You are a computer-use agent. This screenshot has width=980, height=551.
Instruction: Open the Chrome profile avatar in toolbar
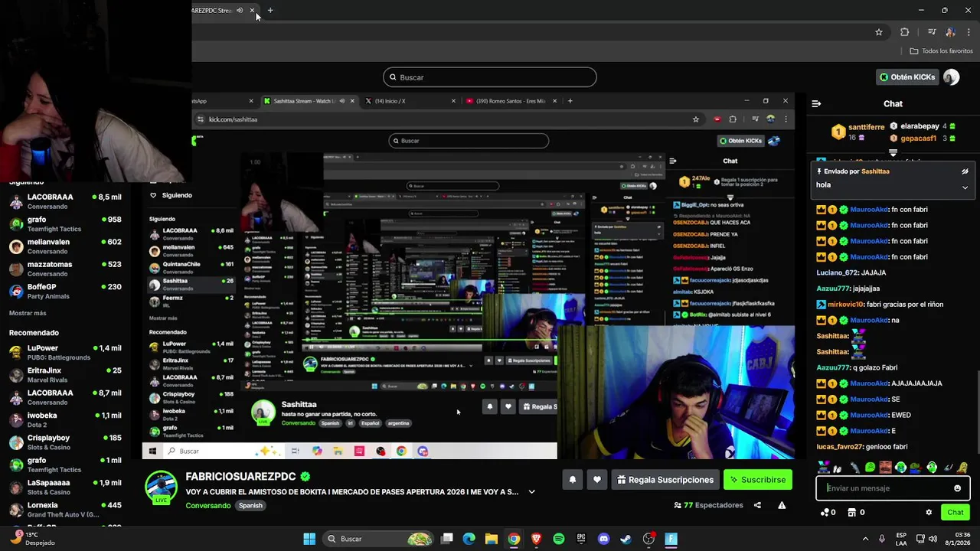(950, 32)
